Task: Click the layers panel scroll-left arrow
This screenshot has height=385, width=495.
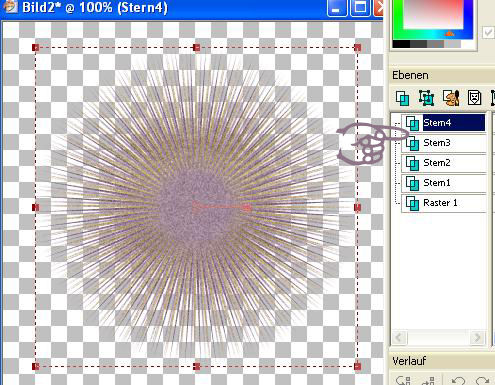Action: click(x=399, y=338)
